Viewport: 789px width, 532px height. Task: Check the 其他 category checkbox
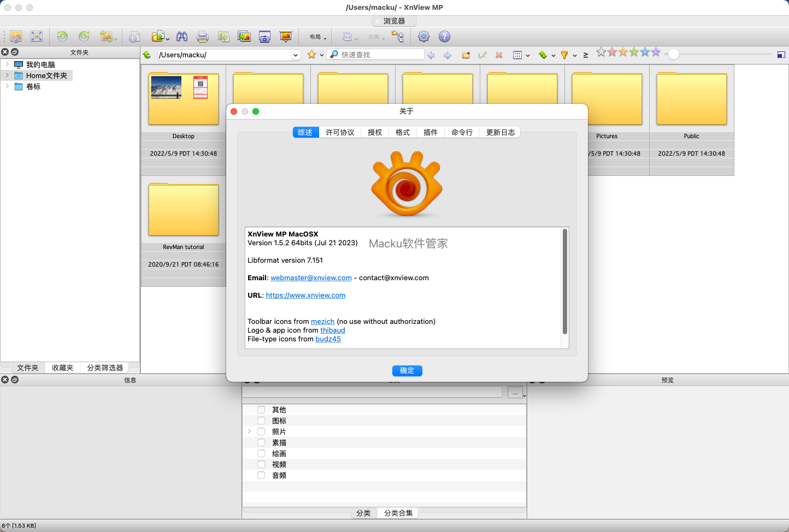261,410
